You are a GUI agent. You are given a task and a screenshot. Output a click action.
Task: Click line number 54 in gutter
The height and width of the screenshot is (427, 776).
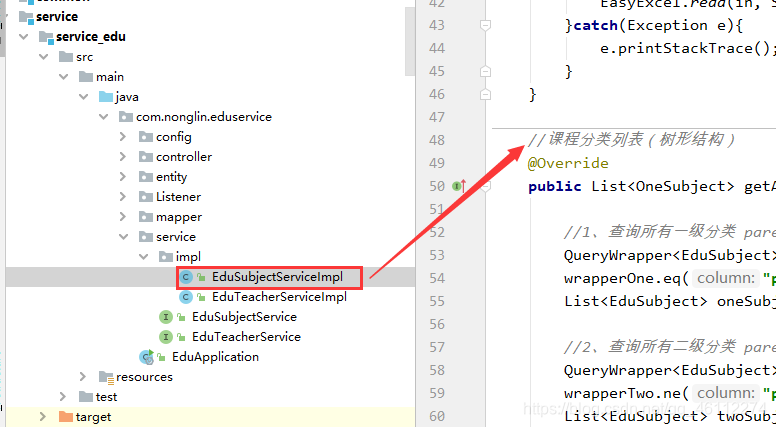[x=436, y=278]
